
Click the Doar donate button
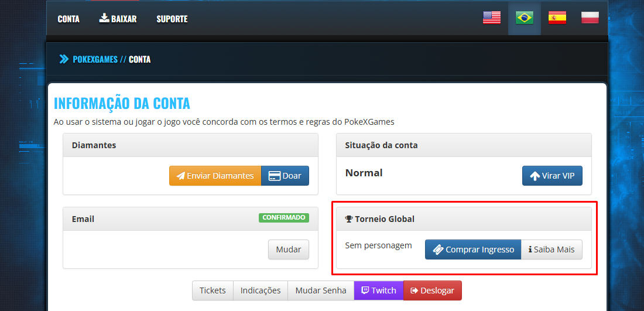(x=285, y=176)
